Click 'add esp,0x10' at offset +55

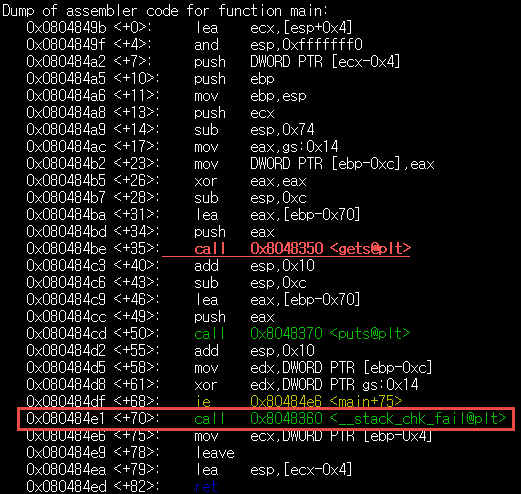pyautogui.click(x=254, y=351)
